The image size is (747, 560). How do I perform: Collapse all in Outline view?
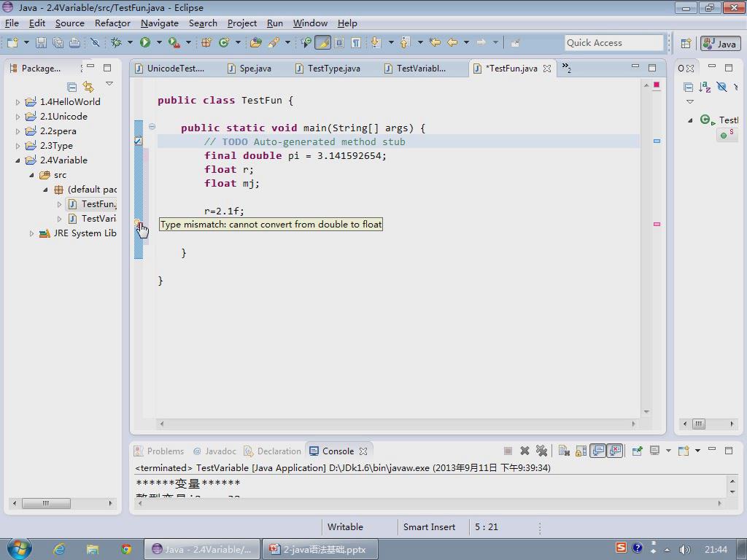click(688, 87)
